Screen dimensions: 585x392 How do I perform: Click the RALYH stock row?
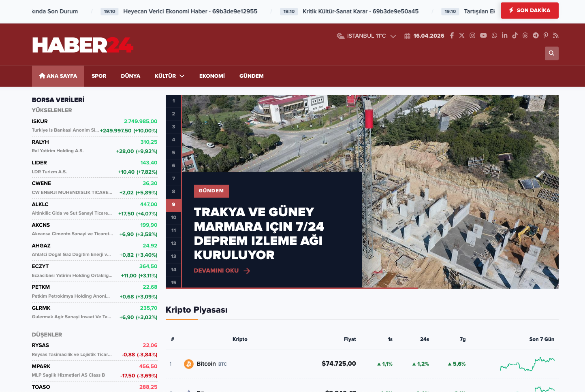[x=95, y=147]
